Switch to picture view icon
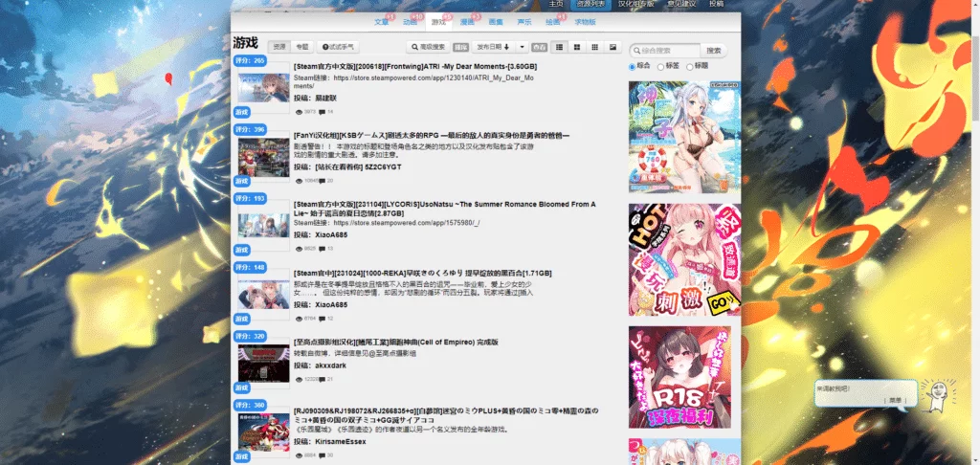This screenshot has width=980, height=465. pos(612,47)
